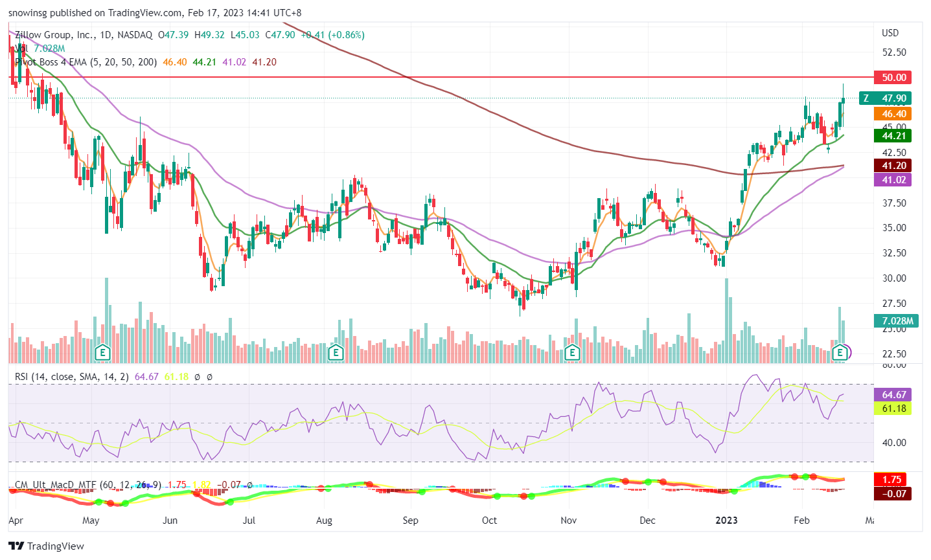Image resolution: width=931 pixels, height=560 pixels.
Task: Click the 41.20 EMA value in legend
Action: (x=264, y=62)
